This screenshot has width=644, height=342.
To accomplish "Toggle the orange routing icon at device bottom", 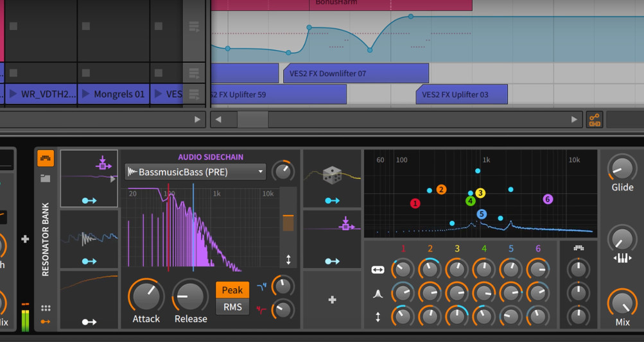I will pos(45,321).
